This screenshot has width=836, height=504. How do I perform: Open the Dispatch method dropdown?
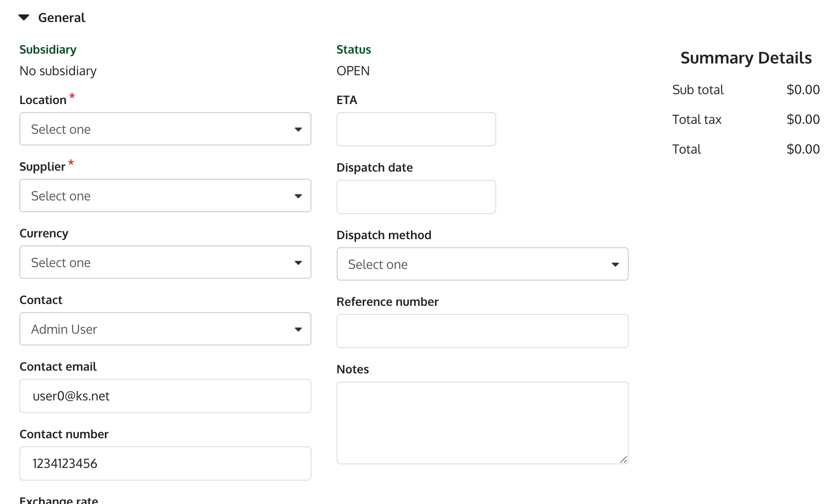point(482,264)
